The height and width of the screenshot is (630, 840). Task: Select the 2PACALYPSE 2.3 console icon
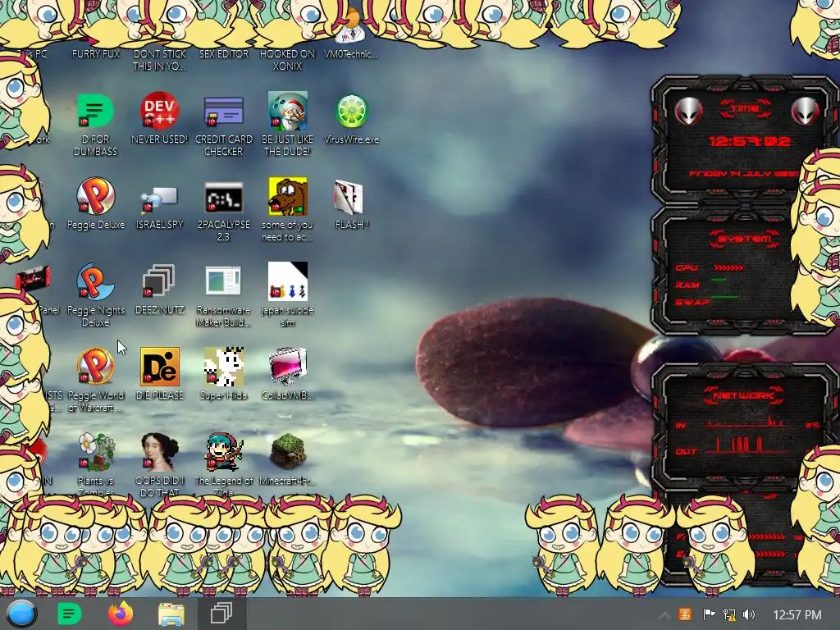(x=223, y=198)
